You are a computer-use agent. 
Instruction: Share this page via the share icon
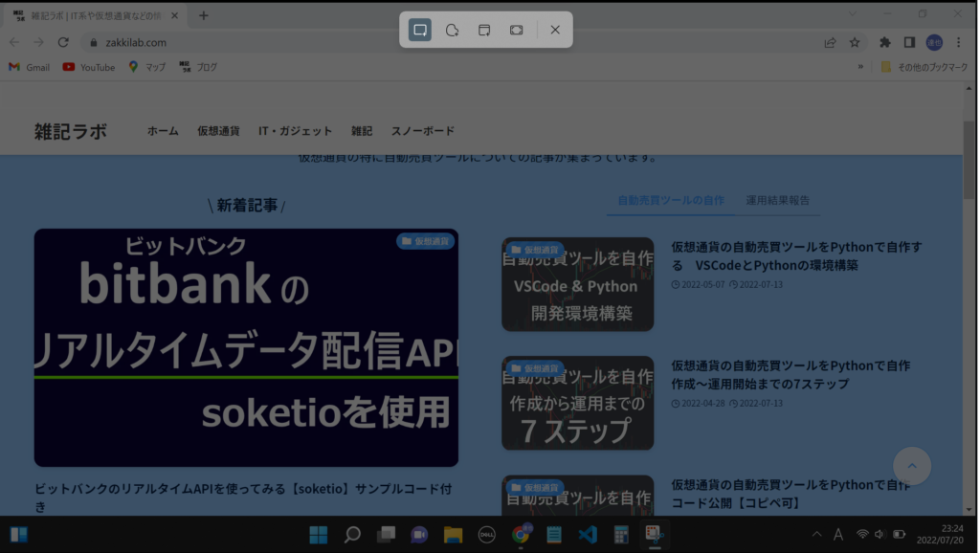pyautogui.click(x=830, y=42)
